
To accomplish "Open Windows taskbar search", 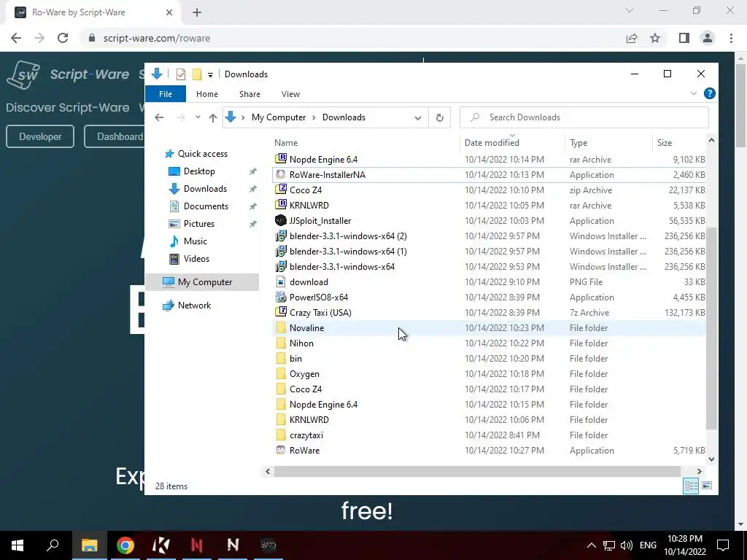I will (x=53, y=545).
